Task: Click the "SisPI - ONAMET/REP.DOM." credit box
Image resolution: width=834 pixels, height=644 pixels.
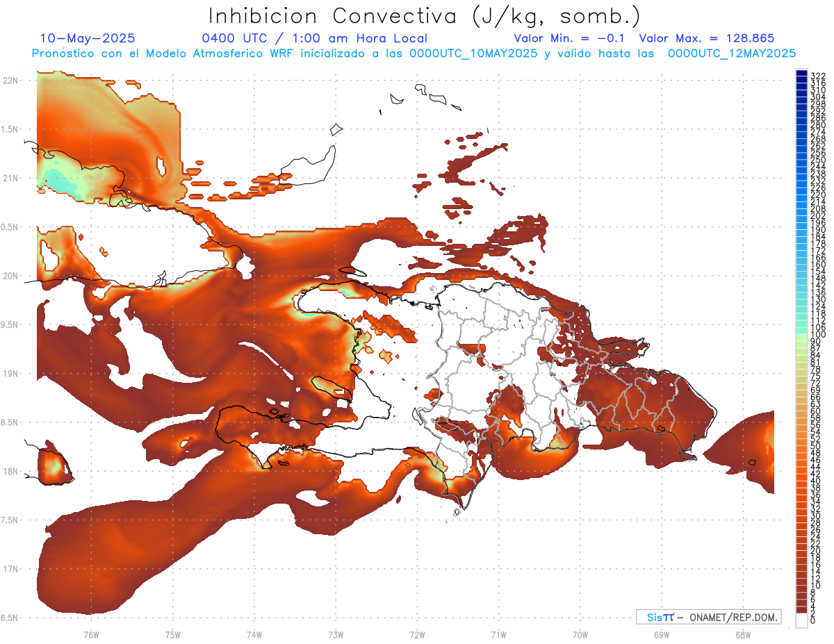Action: (708, 617)
